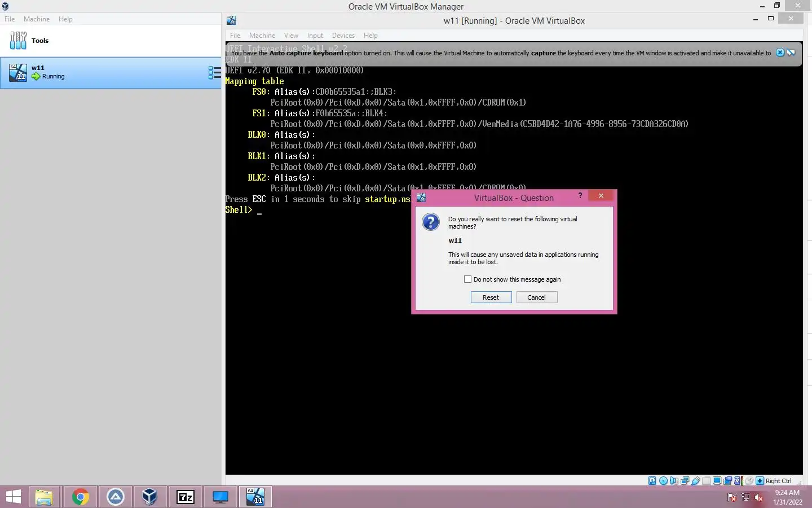Image resolution: width=812 pixels, height=508 pixels.
Task: Confirm with the Reset button
Action: pos(491,297)
